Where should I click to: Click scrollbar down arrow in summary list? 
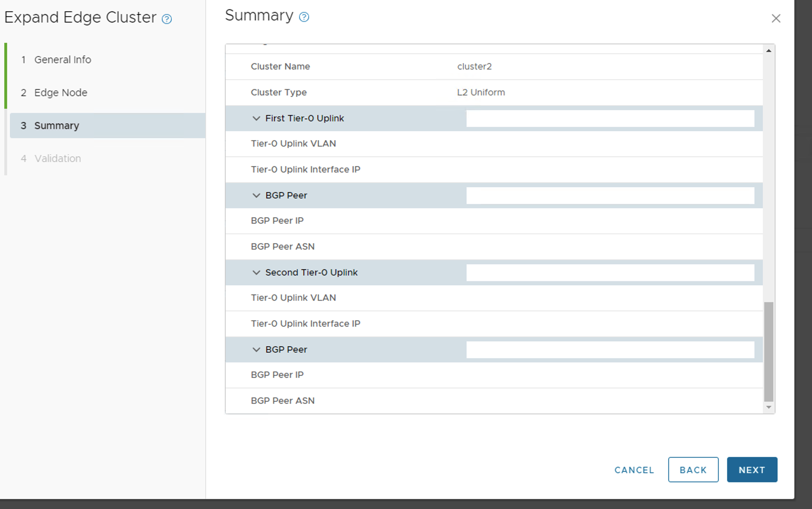pos(769,407)
